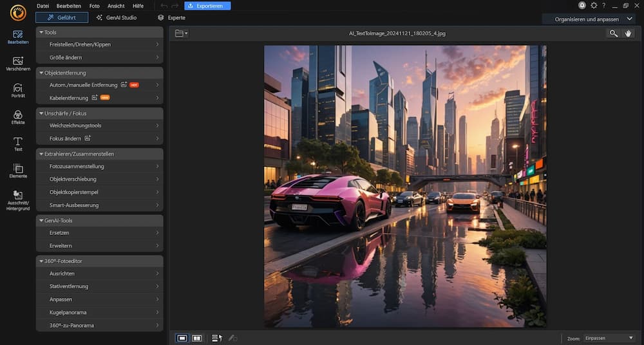Open the Elemente sidebar module
This screenshot has width=644, height=345.
point(17,171)
